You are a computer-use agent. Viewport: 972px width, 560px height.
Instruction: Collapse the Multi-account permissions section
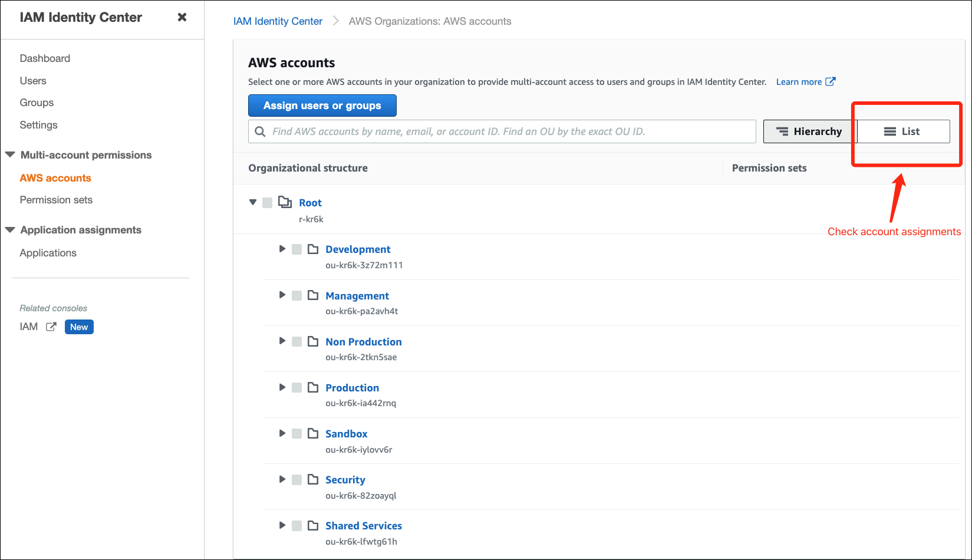click(9, 154)
